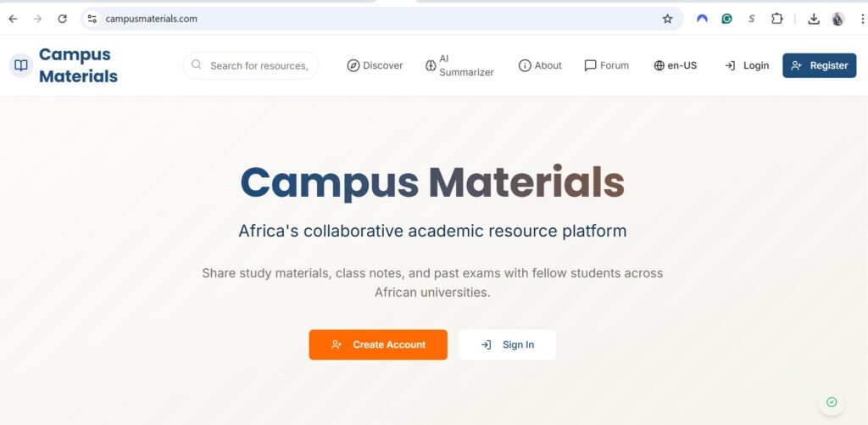Viewport: 868px width, 425px height.
Task: Open the browser profile avatar menu
Action: (x=837, y=19)
